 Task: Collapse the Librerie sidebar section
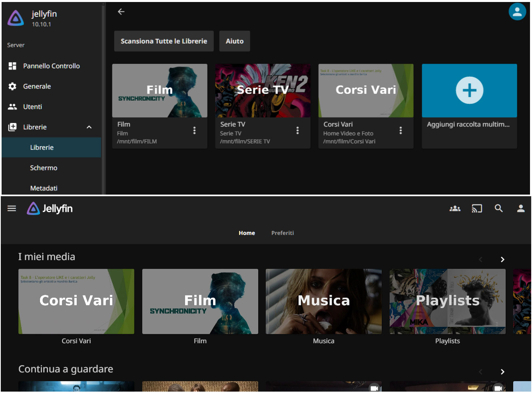click(x=89, y=127)
